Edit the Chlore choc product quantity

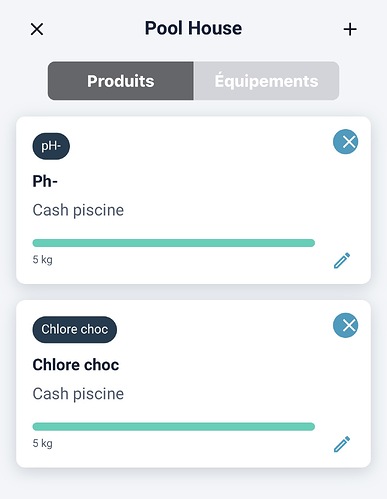pyautogui.click(x=342, y=444)
